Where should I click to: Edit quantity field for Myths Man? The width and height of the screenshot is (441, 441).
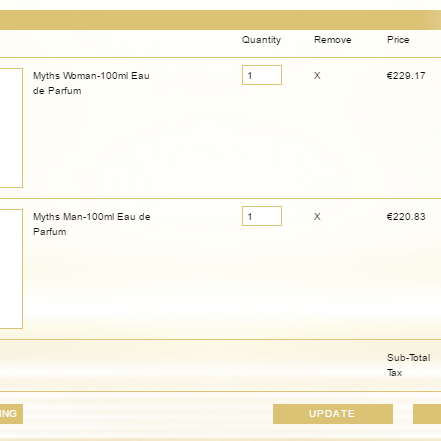pos(262,216)
